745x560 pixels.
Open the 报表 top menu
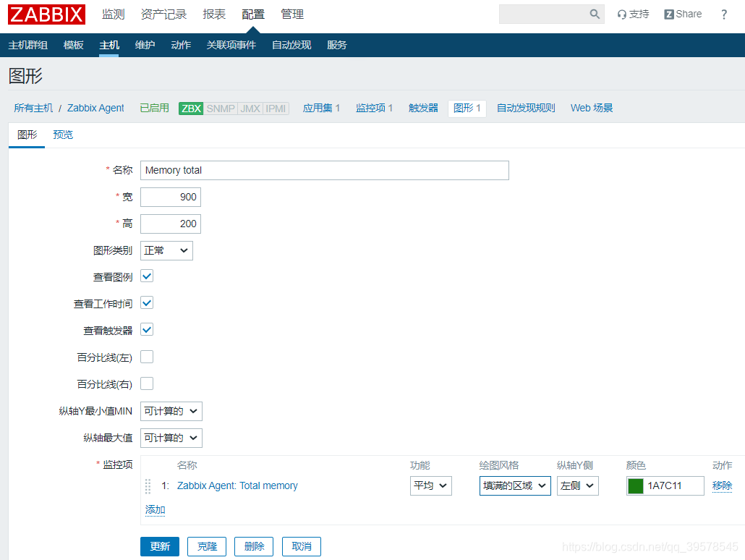(214, 14)
